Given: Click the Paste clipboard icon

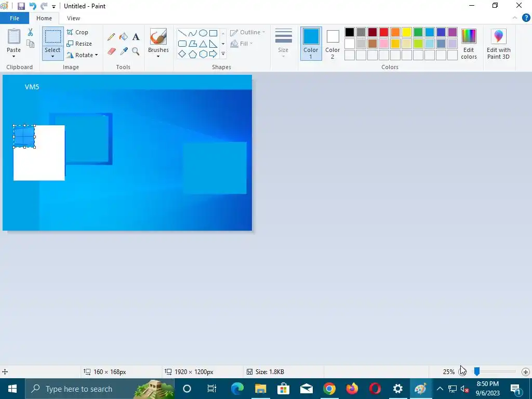Looking at the screenshot, I should pyautogui.click(x=14, y=37).
